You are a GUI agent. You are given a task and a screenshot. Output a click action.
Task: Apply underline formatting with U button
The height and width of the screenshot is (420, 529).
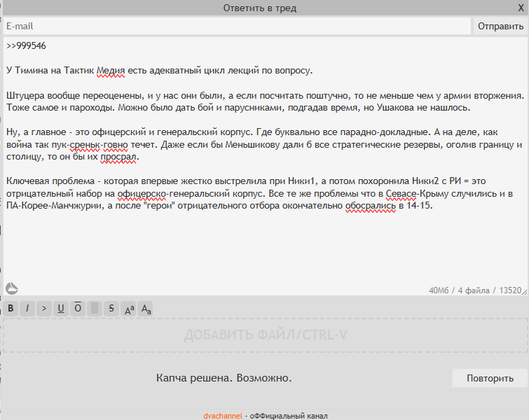[x=61, y=309]
